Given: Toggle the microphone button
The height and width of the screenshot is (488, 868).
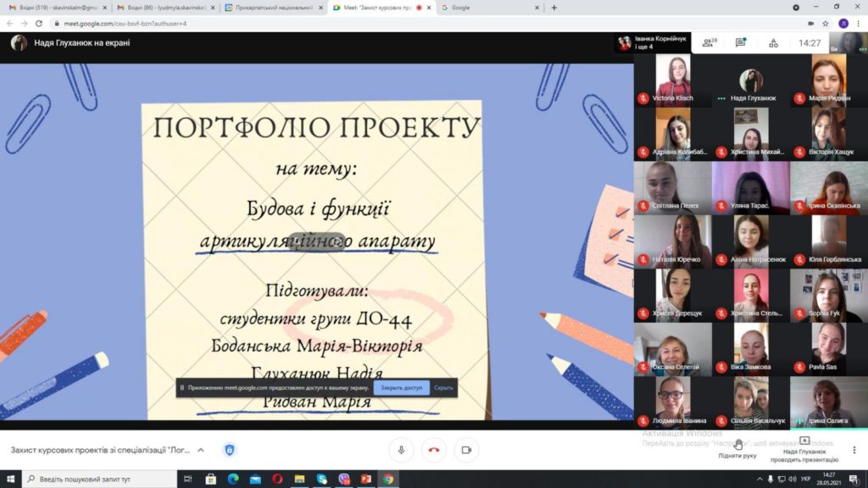Looking at the screenshot, I should (401, 450).
